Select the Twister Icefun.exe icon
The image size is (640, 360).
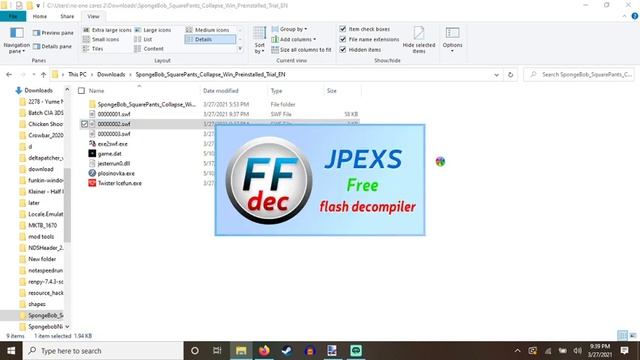[92, 183]
